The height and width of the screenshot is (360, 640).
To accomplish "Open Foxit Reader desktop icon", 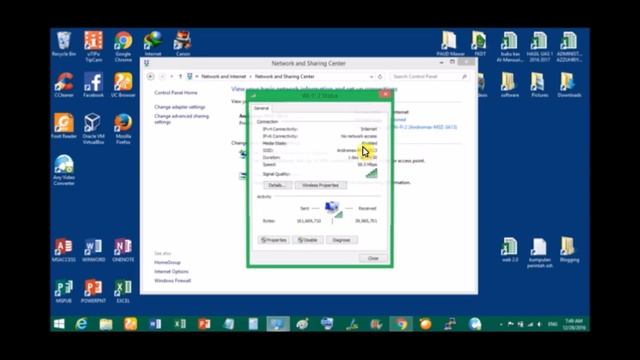I will coord(64,126).
